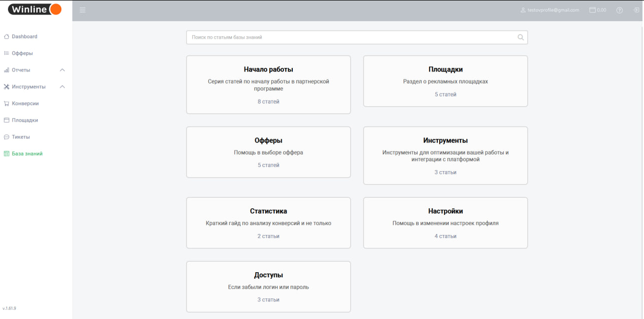Focus the knowledge base search field
Image resolution: width=644 pixels, height=319 pixels.
(352, 37)
